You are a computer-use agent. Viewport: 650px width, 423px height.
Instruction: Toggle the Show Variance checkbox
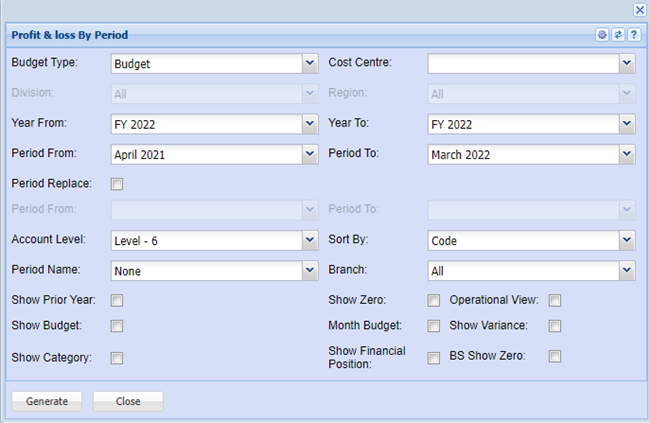pos(555,326)
